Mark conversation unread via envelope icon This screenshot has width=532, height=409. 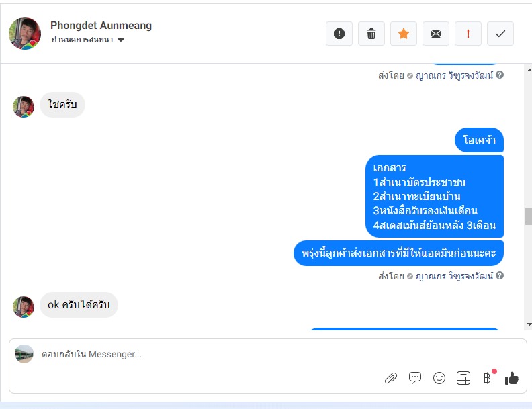click(x=436, y=34)
